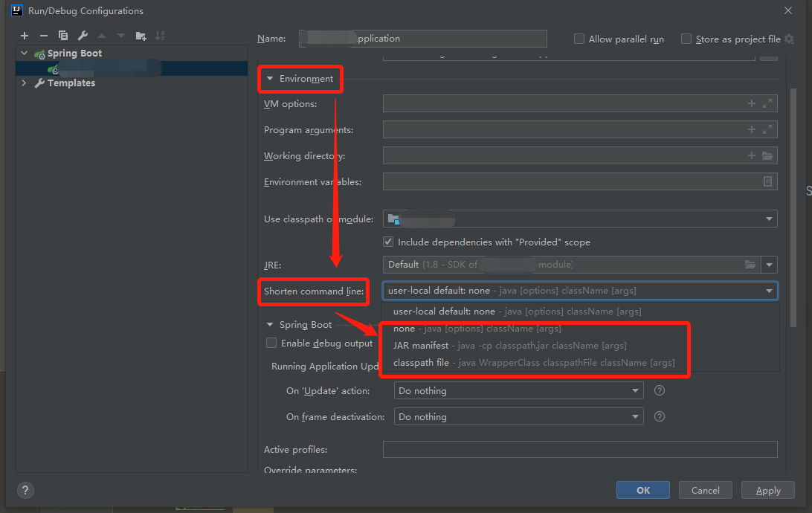Copy the selected configuration

point(63,36)
